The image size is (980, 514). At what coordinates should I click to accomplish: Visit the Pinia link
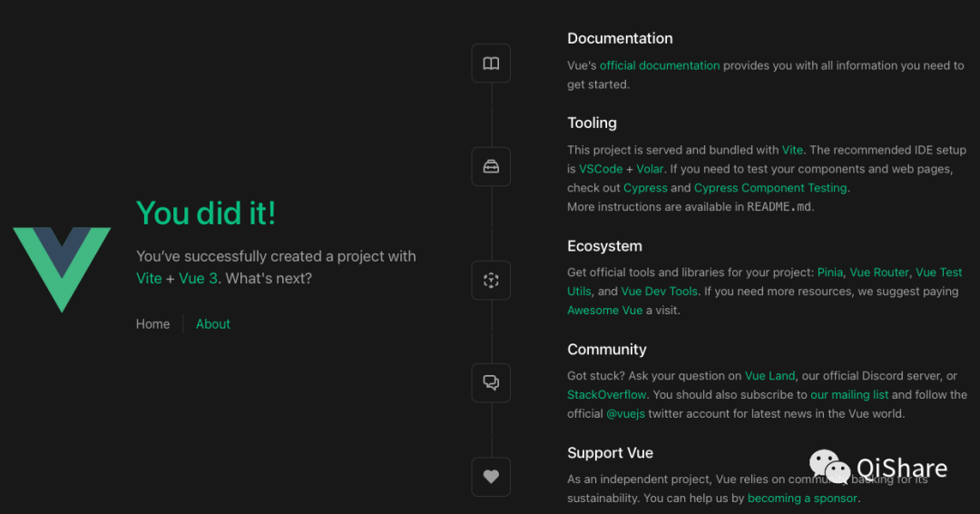tap(829, 272)
